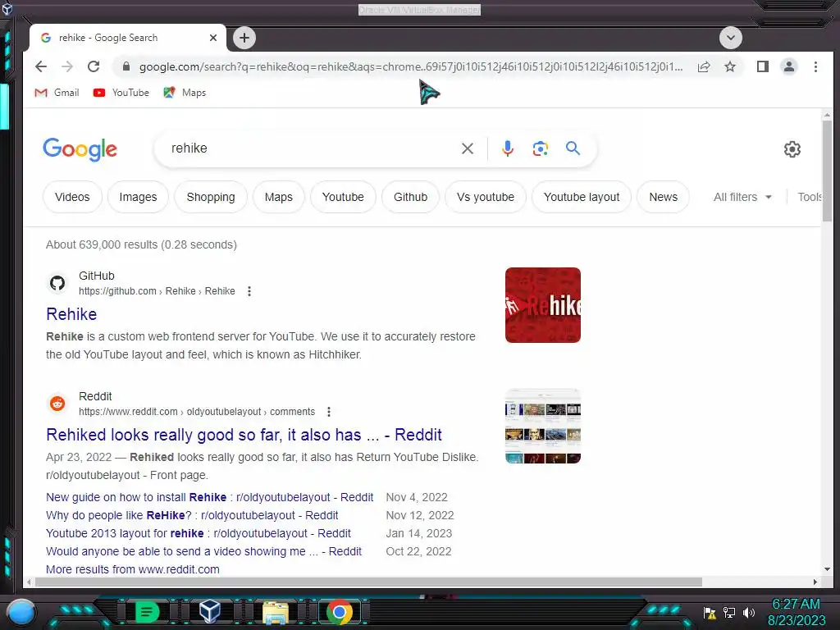
Task: Clear the search box with the X icon
Action: 467,148
